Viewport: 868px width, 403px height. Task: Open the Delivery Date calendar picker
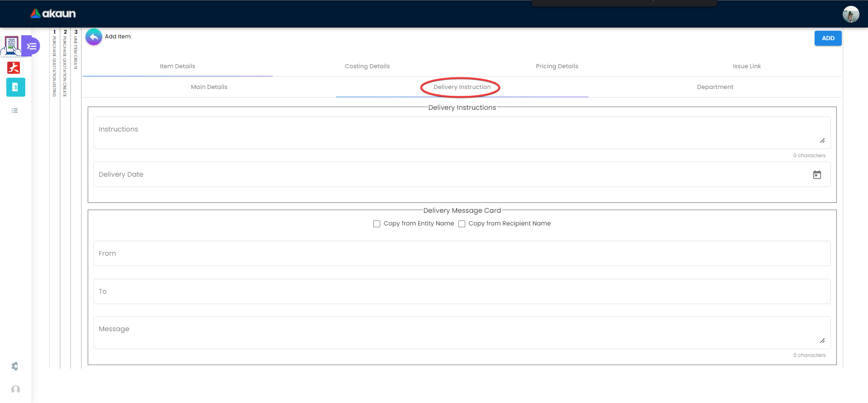click(x=817, y=175)
